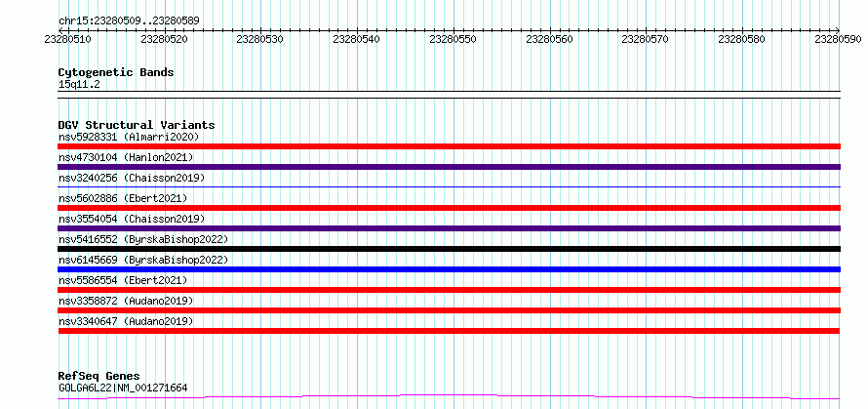Click the blue bar for nsv6145669
Image resolution: width=868 pixels, height=409 pixels.
pyautogui.click(x=449, y=269)
